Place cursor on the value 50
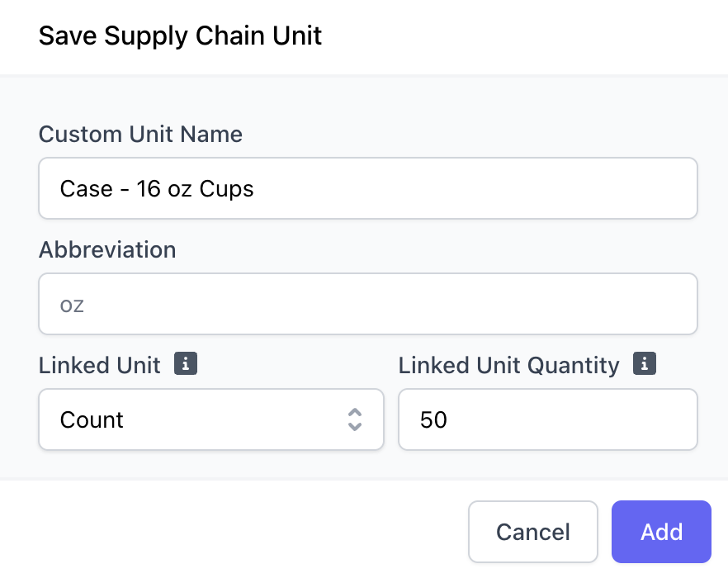728x578 pixels. 433,420
